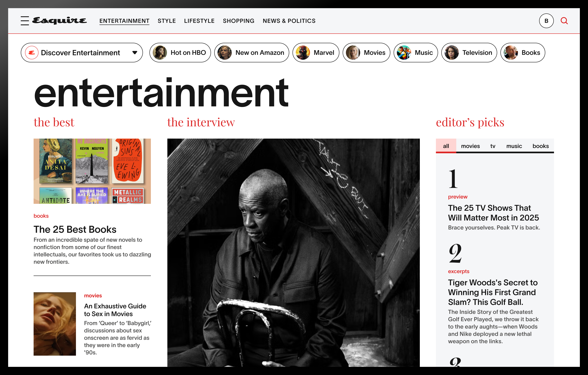The image size is (588, 375).
Task: Switch to the music editor's picks tab
Action: point(514,146)
